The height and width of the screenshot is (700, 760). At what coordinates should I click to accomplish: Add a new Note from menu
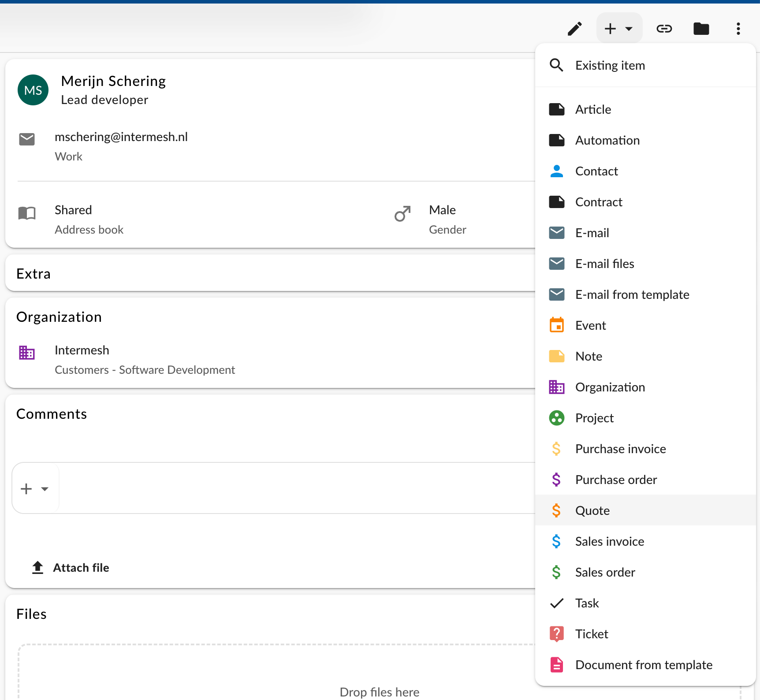click(645, 356)
